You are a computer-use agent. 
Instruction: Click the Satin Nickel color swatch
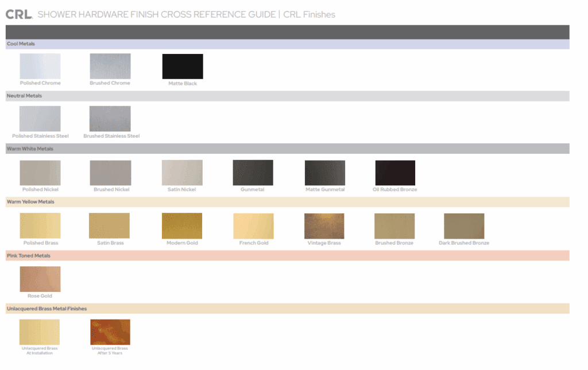(181, 173)
